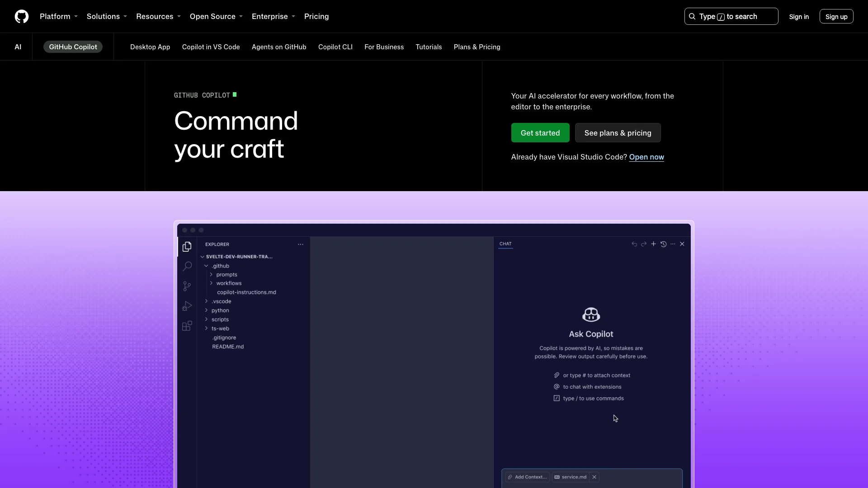Open the Search icon in editor activity bar

(x=187, y=266)
